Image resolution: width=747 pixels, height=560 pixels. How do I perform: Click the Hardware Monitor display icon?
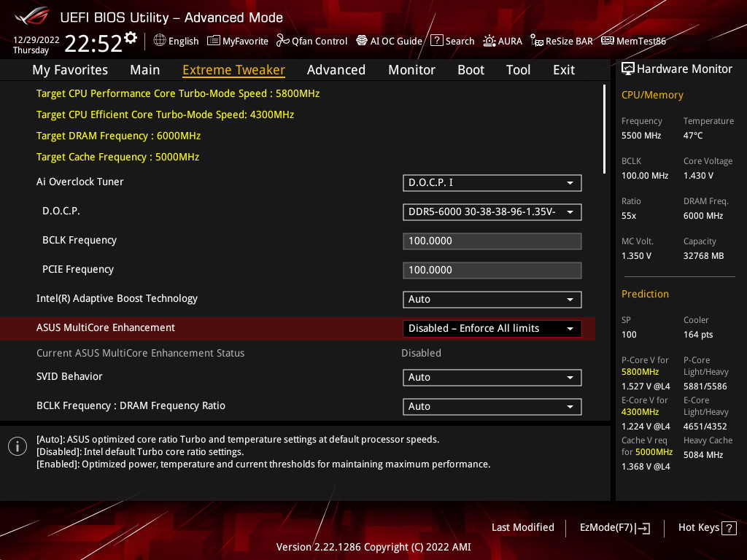[628, 69]
